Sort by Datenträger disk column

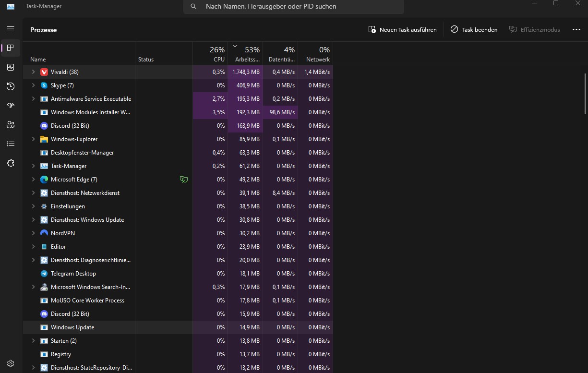point(280,53)
